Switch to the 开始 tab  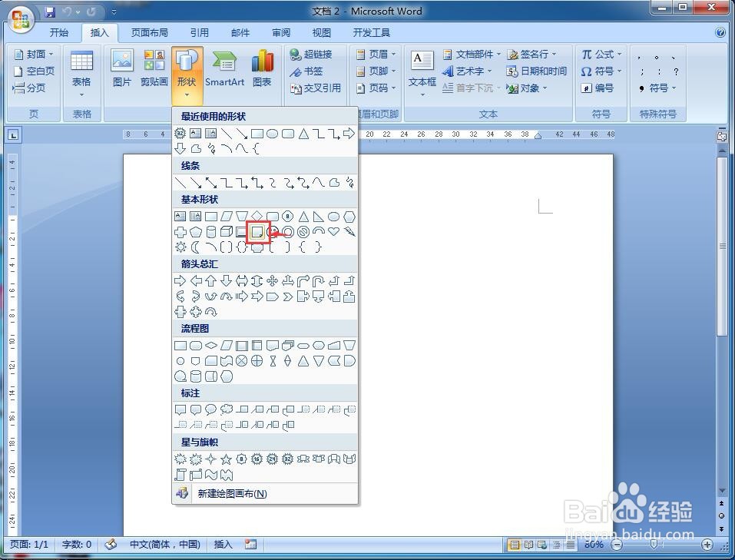59,32
